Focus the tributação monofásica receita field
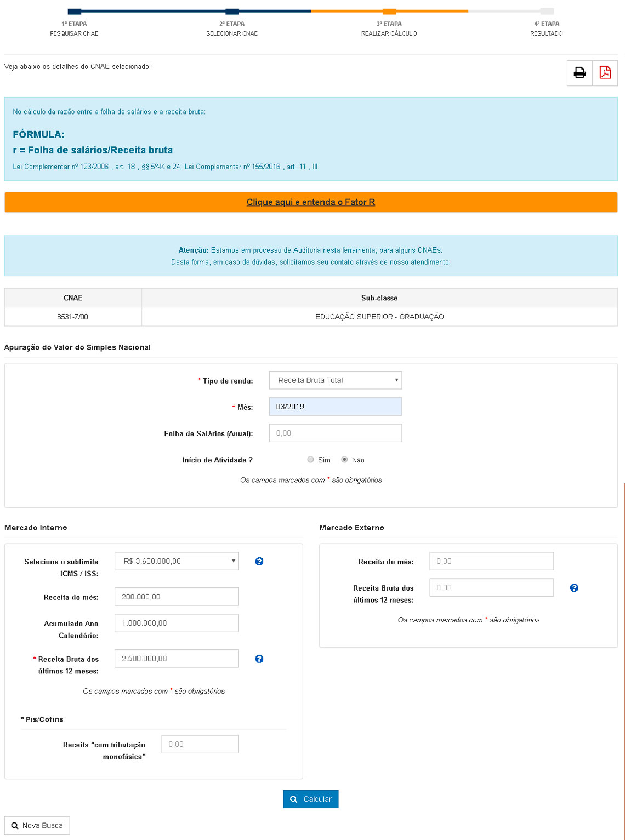 [x=200, y=744]
